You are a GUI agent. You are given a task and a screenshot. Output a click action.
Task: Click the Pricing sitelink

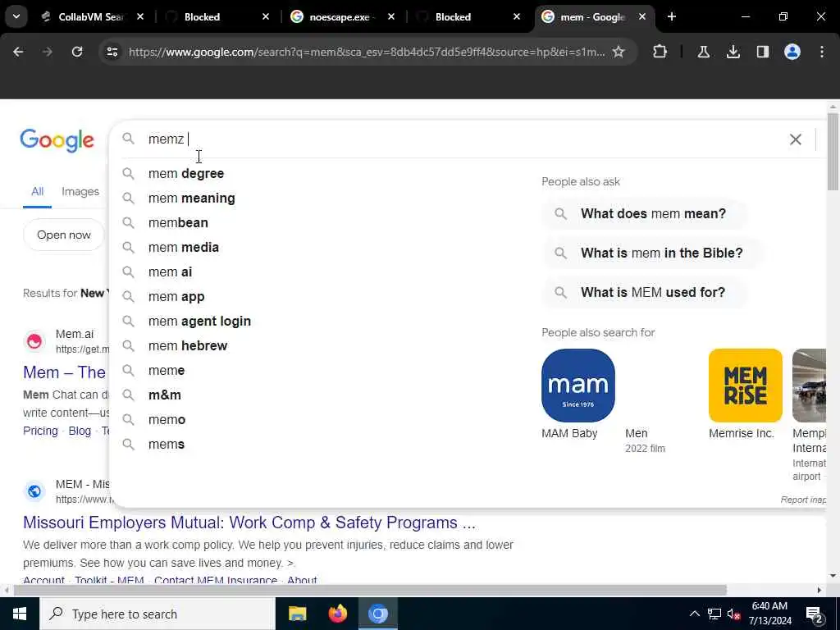pos(40,431)
